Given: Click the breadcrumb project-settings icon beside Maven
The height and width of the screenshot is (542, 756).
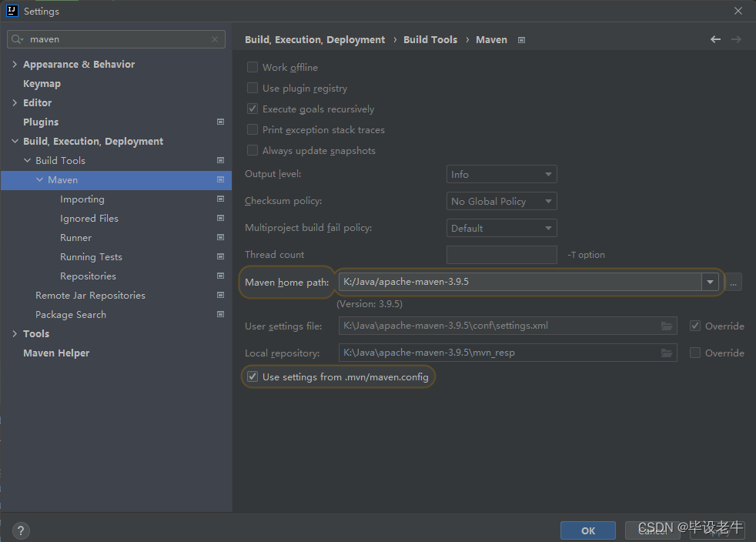Looking at the screenshot, I should point(521,40).
